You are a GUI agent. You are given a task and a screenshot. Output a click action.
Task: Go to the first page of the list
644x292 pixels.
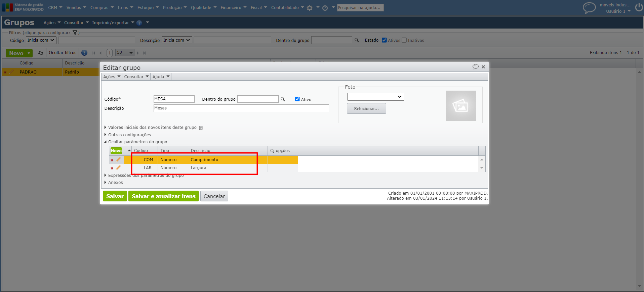pos(94,53)
